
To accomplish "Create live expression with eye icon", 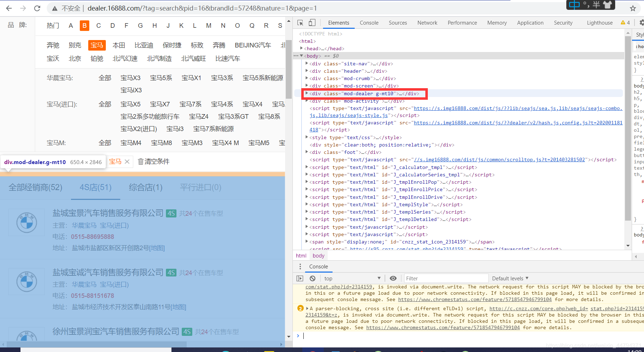I will (x=393, y=278).
